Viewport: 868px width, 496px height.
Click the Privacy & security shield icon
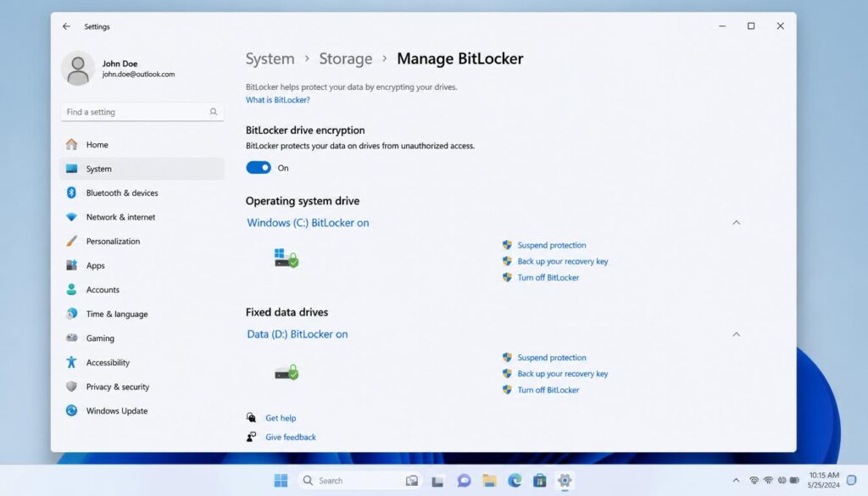coord(71,387)
